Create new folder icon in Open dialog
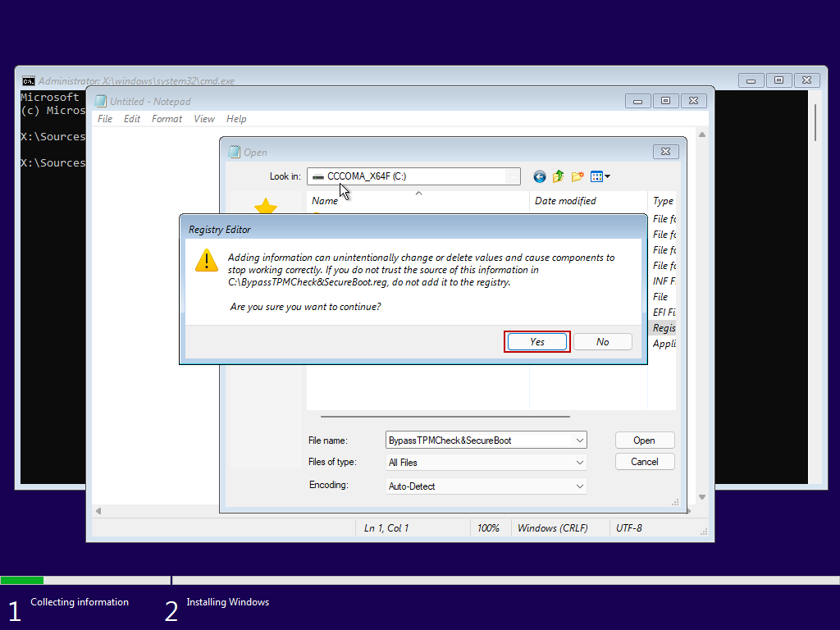 577,176
